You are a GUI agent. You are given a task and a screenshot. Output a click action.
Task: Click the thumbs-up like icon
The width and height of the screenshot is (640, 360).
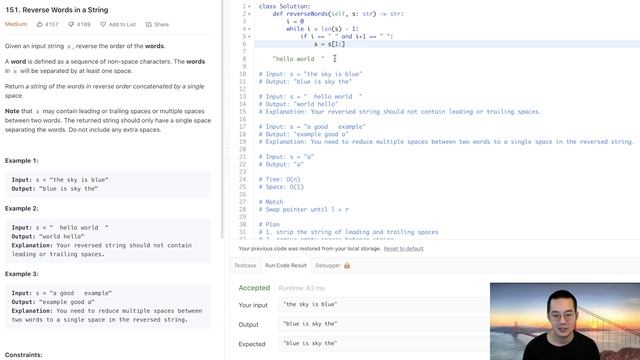(40, 24)
